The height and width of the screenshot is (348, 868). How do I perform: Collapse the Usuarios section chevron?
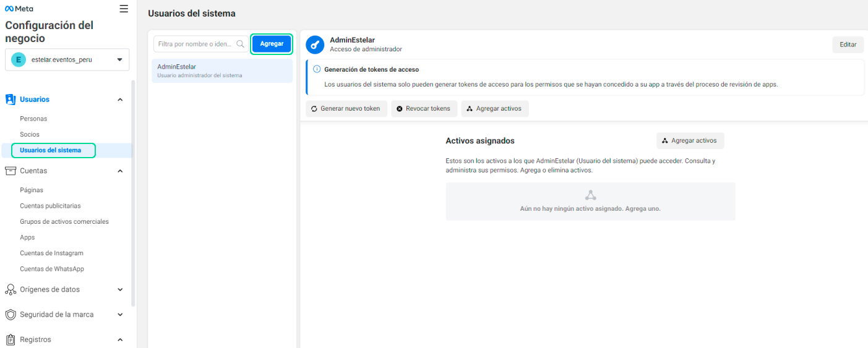click(x=120, y=100)
